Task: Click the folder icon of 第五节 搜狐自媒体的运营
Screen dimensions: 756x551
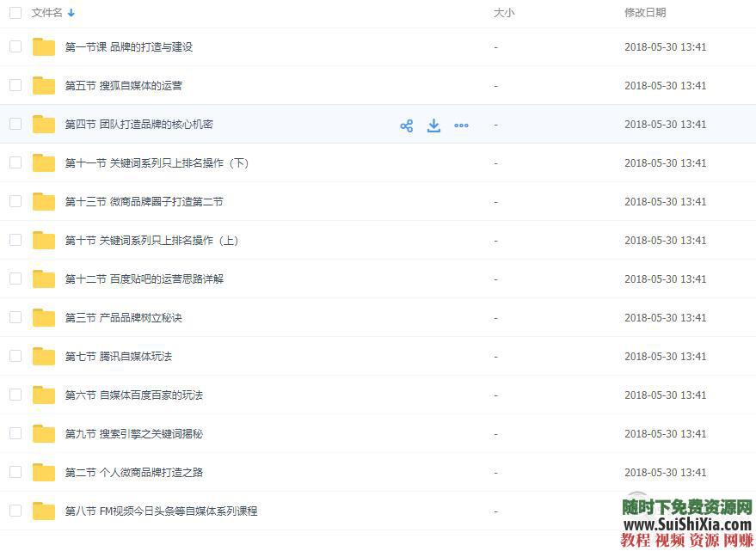Action: (43, 86)
